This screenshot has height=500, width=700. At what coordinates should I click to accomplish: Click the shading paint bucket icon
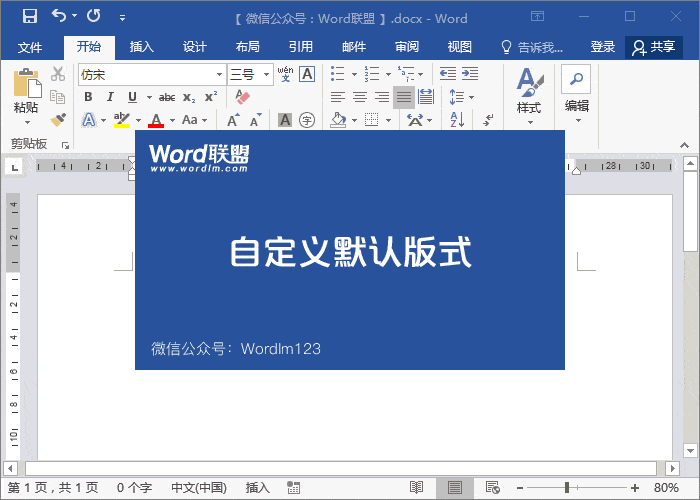(338, 120)
